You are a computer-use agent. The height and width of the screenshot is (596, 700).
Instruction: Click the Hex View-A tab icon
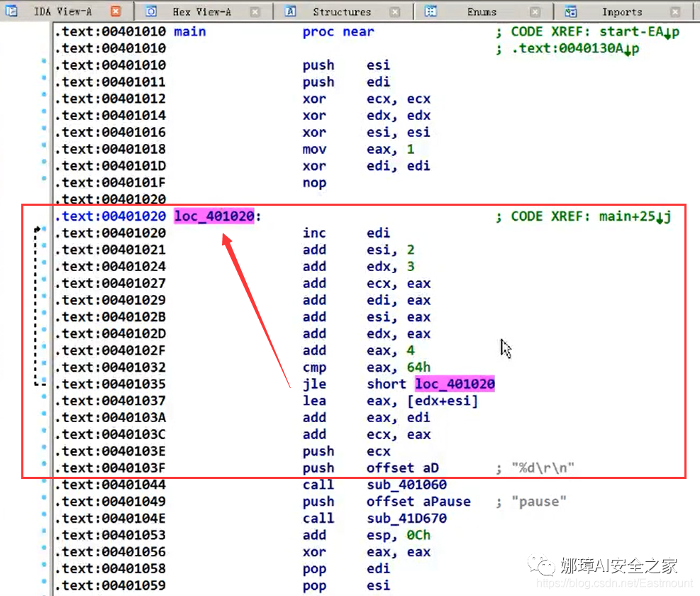(x=151, y=11)
